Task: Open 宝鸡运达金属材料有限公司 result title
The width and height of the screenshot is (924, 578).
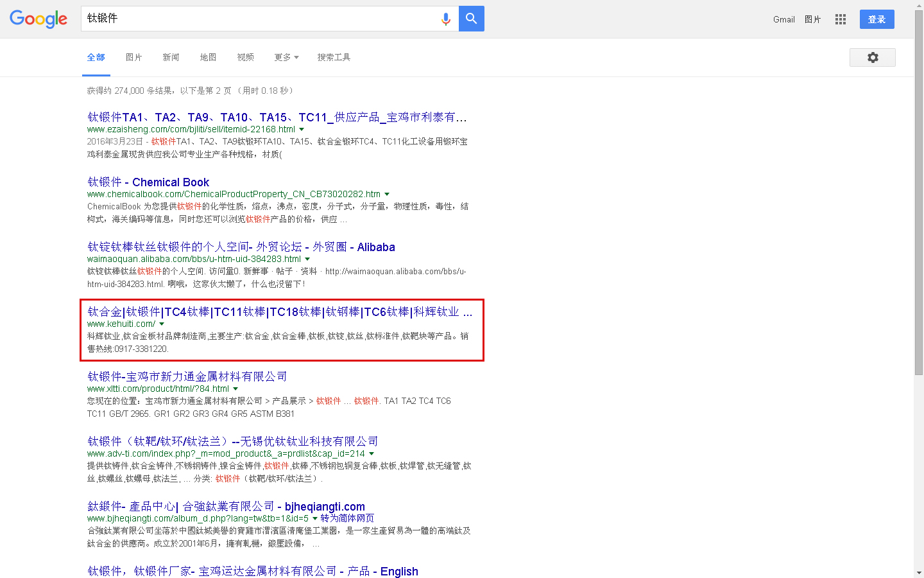Action: pos(253,571)
